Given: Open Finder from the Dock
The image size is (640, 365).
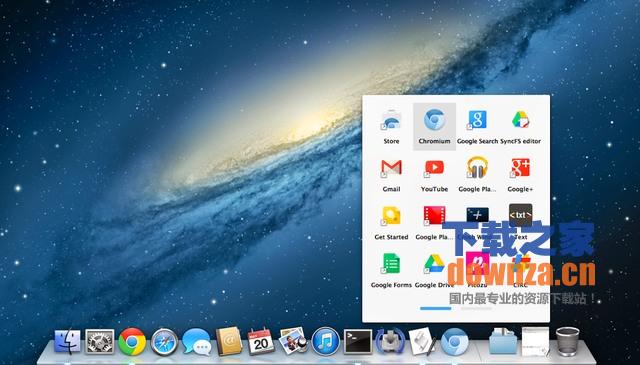Looking at the screenshot, I should (x=67, y=341).
